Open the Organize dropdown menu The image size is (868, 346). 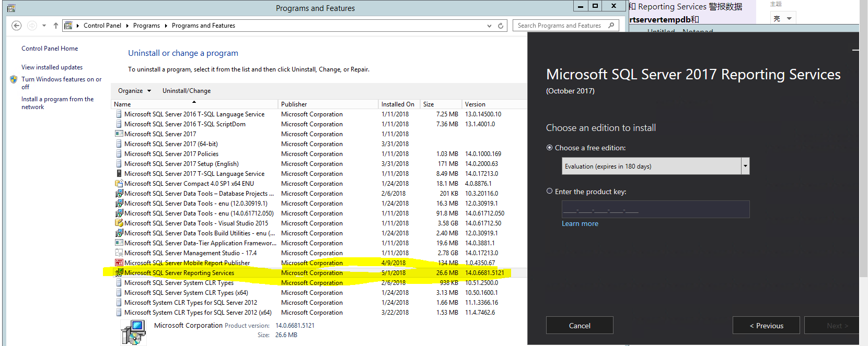click(x=134, y=90)
